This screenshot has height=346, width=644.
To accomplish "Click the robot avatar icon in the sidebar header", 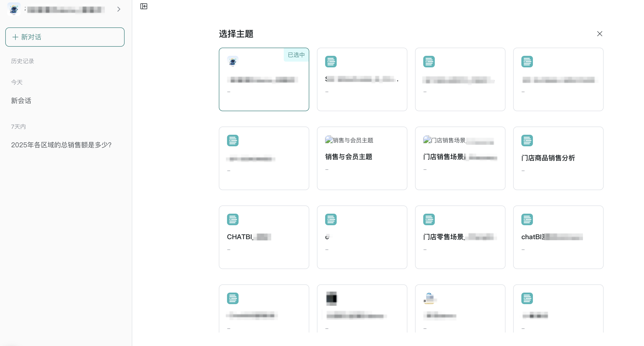I will 14,9.
